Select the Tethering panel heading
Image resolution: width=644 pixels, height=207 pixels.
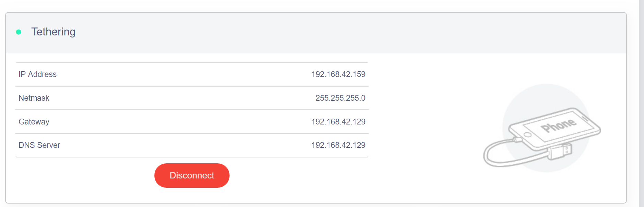click(53, 32)
